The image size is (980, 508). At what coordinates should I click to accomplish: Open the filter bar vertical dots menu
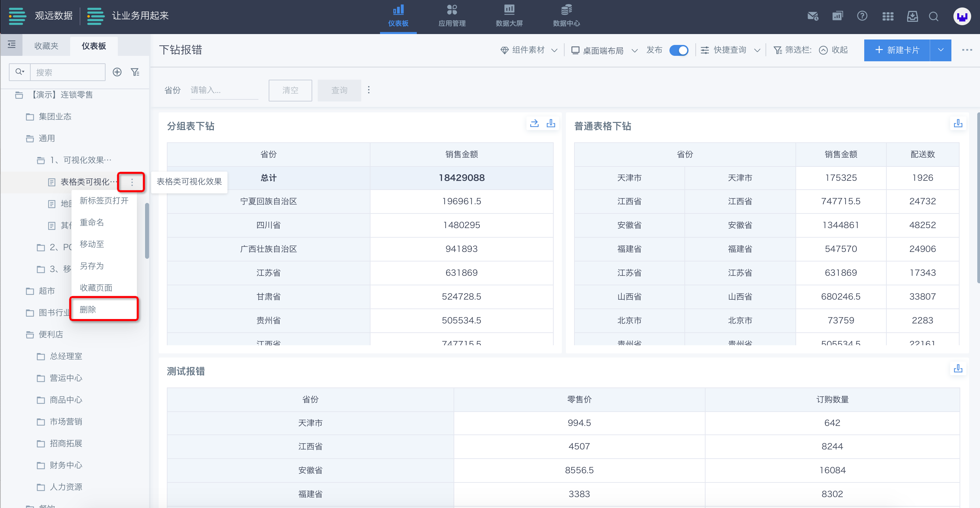point(369,90)
